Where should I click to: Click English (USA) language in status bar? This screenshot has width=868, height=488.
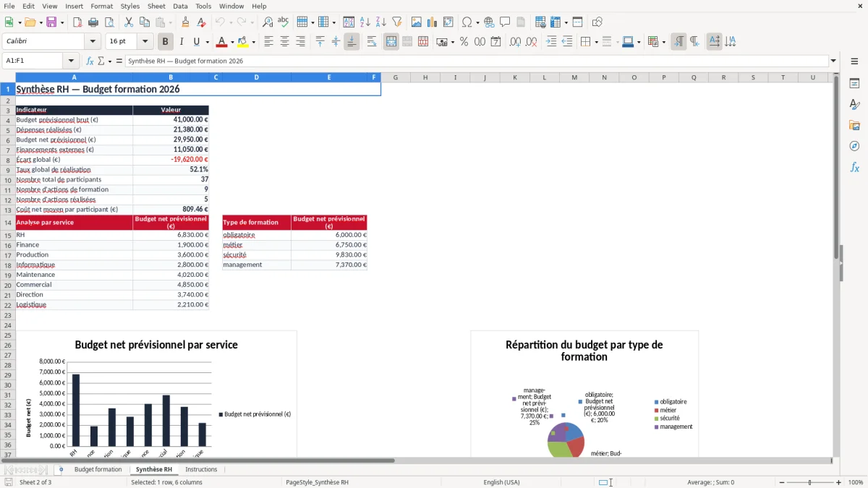(501, 482)
